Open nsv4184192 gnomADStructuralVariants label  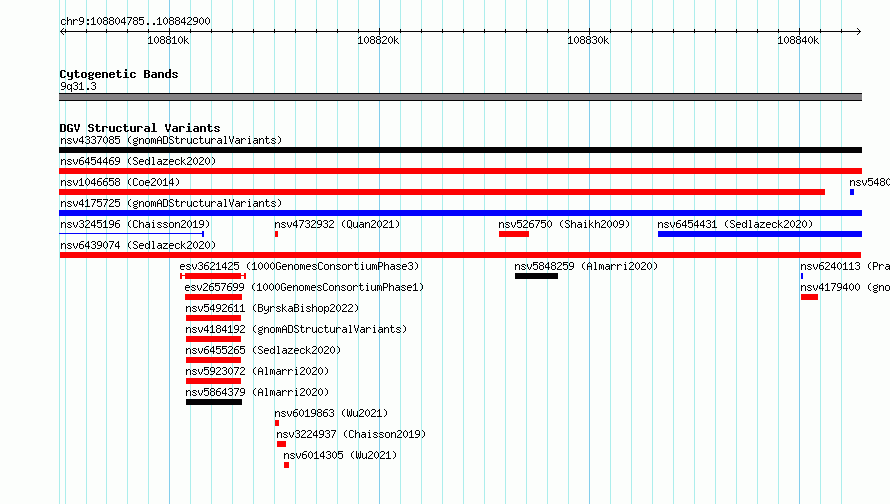[x=296, y=329]
